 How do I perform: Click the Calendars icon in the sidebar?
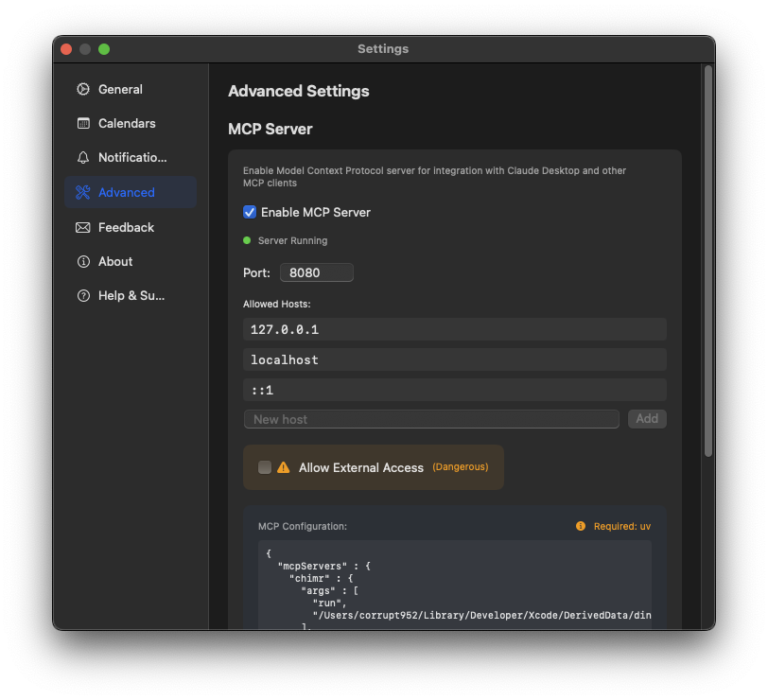point(84,123)
